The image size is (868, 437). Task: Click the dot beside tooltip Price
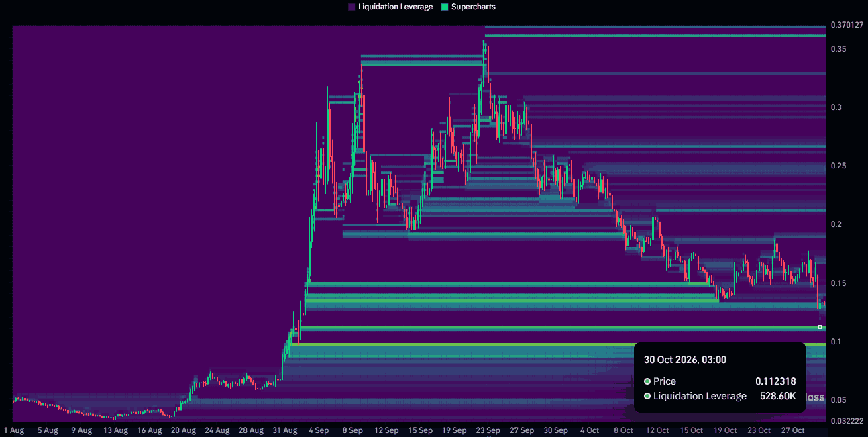647,381
